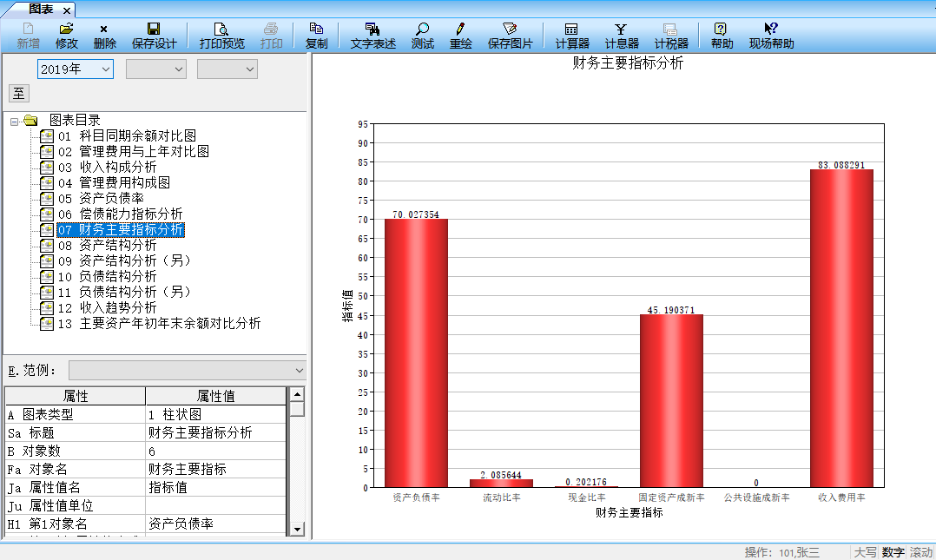The width and height of the screenshot is (936, 560).
Task: Switch to the 图表 tab
Action: tap(40, 10)
